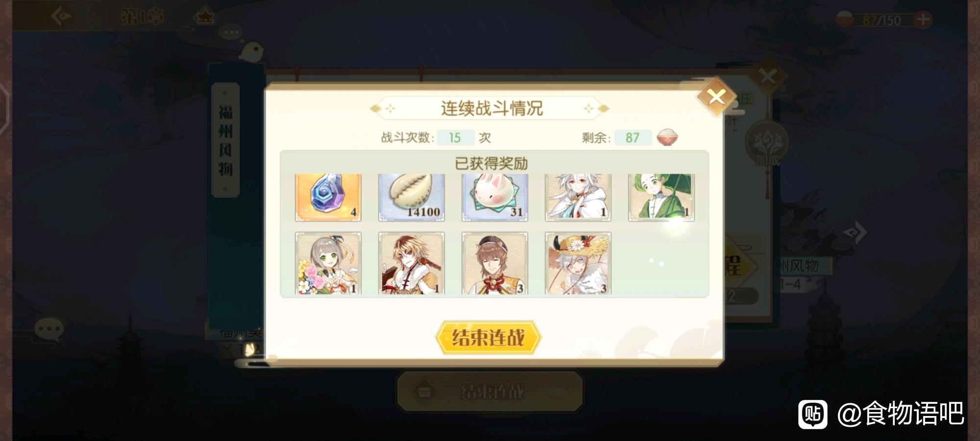Image resolution: width=980 pixels, height=441 pixels.
Task: Click the rabbit bun reward icon 31
Action: (x=495, y=197)
